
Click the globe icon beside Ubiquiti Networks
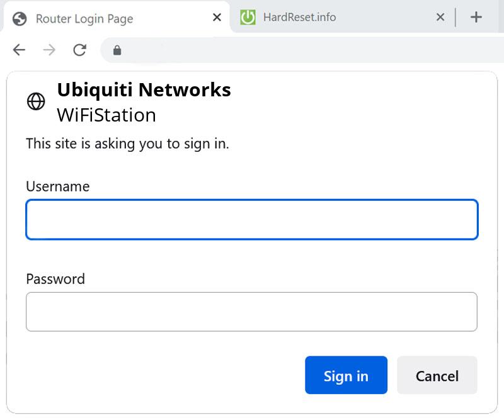click(x=36, y=101)
